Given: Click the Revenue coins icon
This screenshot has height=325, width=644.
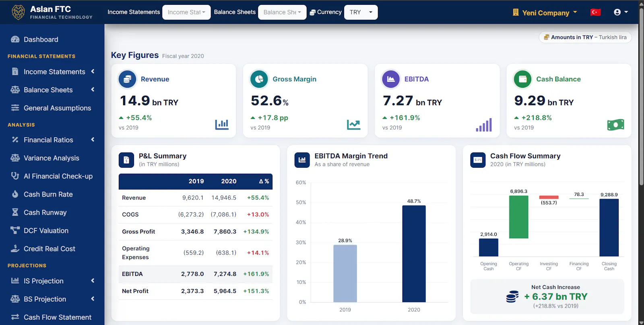Looking at the screenshot, I should point(127,79).
